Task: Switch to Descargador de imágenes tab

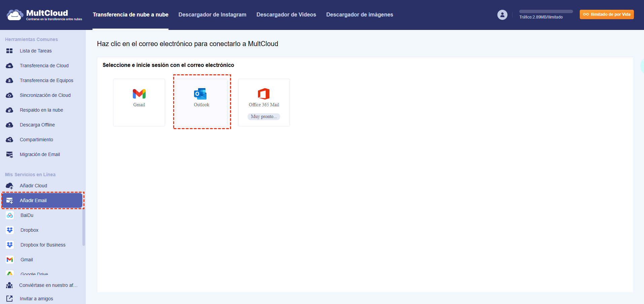Action: click(x=359, y=15)
